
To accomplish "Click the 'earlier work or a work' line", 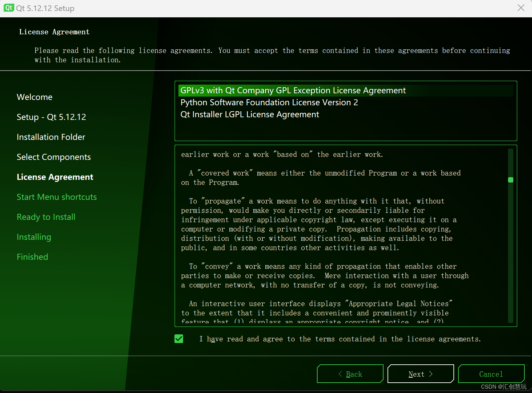I will [x=282, y=155].
